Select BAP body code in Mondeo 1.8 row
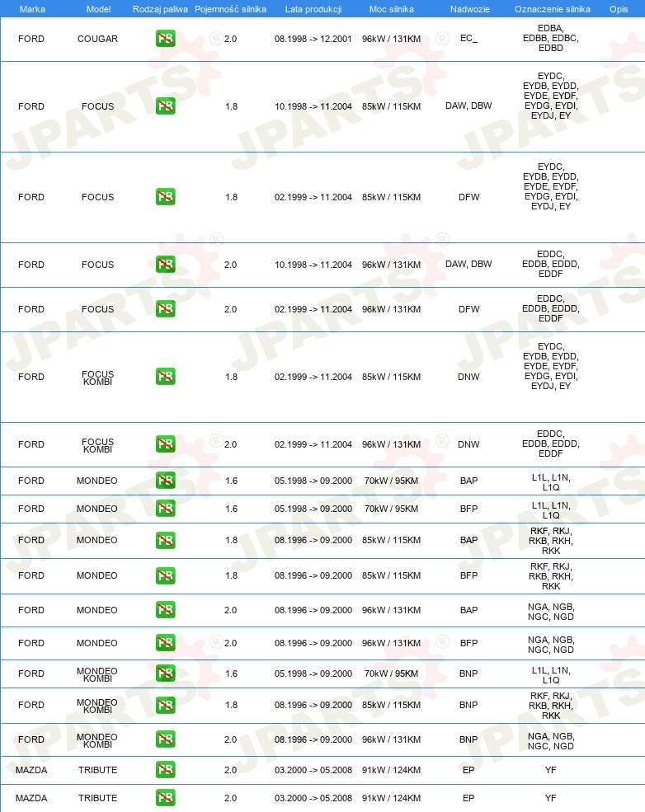The height and width of the screenshot is (812, 645). (468, 540)
